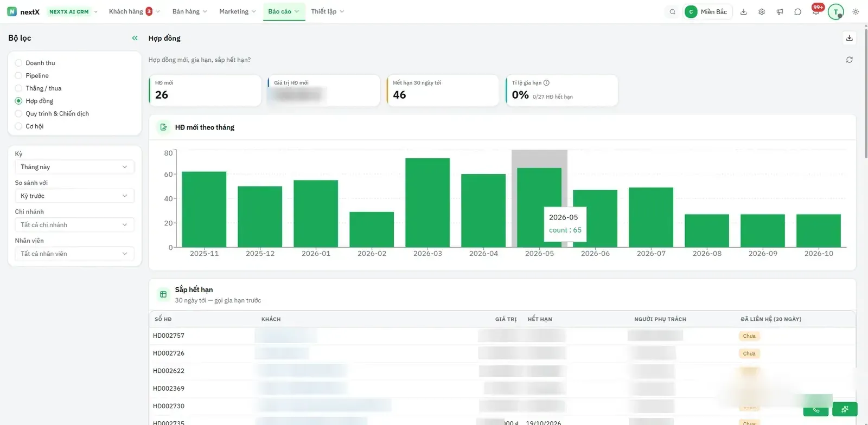Image resolution: width=868 pixels, height=425 pixels.
Task: Select the Hợp đồng report option
Action: pyautogui.click(x=34, y=101)
